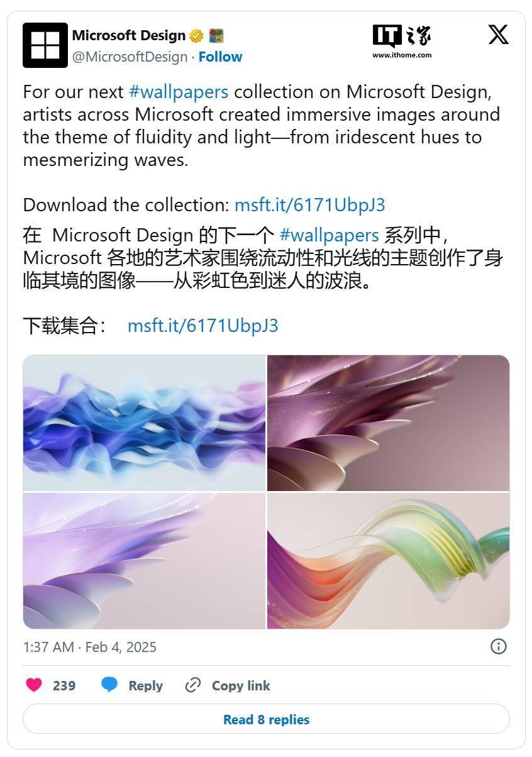Open msft.it link after 下载集合
Viewport: 532px width, 757px height.
202,326
